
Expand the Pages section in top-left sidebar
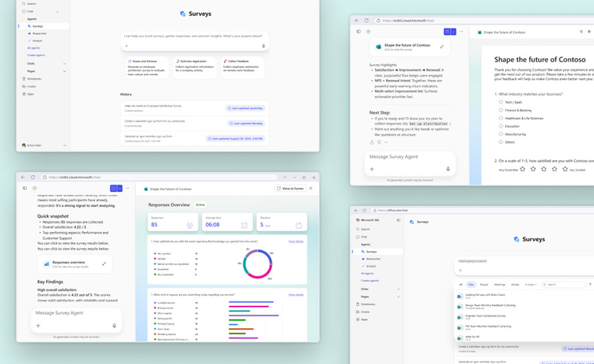click(x=64, y=71)
